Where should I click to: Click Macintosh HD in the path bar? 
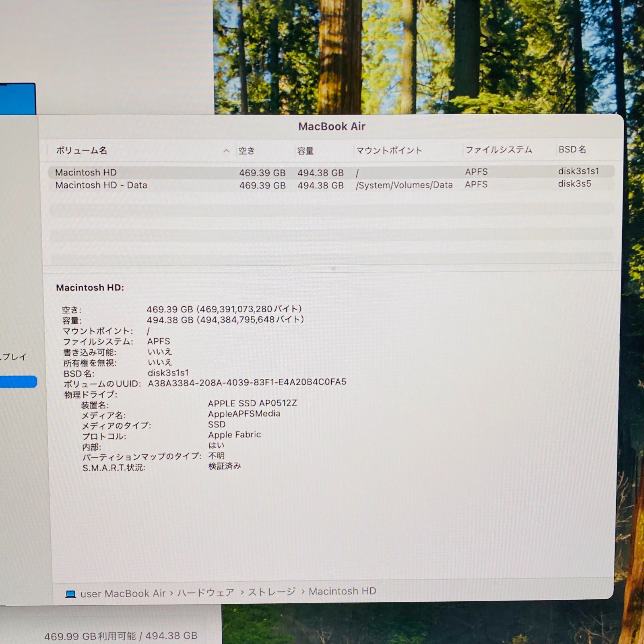tap(343, 591)
